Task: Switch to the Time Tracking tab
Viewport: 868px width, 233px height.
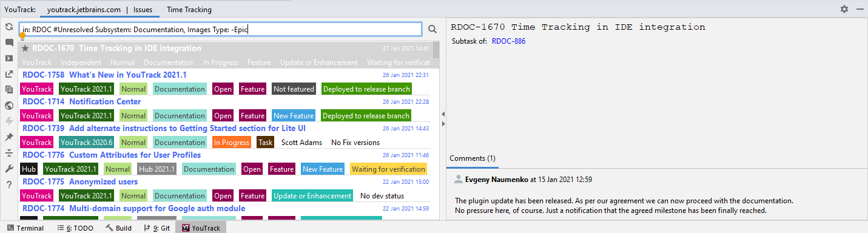Action: tap(189, 10)
